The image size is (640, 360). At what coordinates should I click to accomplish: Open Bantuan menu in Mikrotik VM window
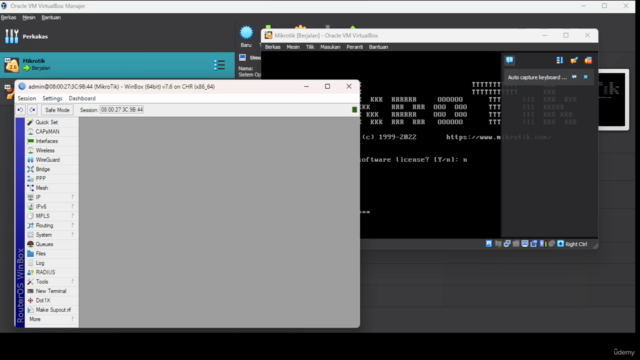point(378,47)
